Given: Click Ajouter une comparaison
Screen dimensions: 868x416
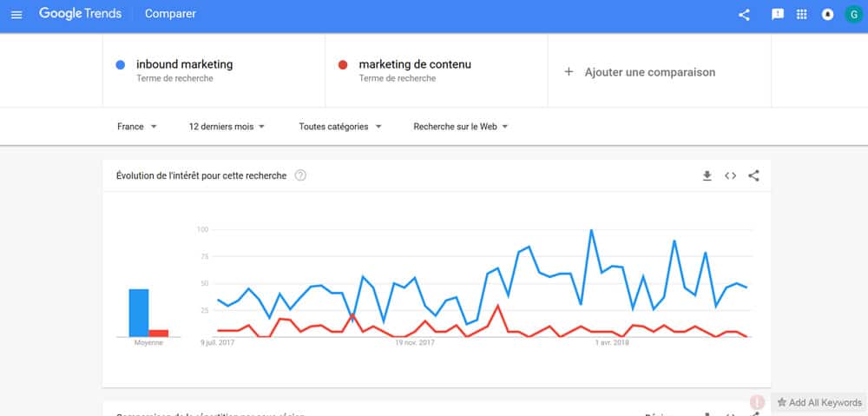Looking at the screenshot, I should 640,72.
